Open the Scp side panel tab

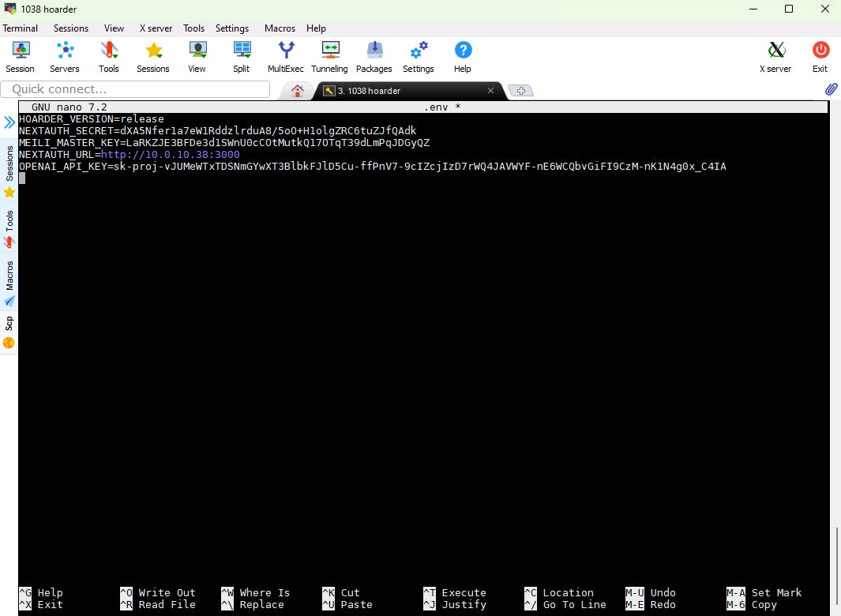point(9,332)
